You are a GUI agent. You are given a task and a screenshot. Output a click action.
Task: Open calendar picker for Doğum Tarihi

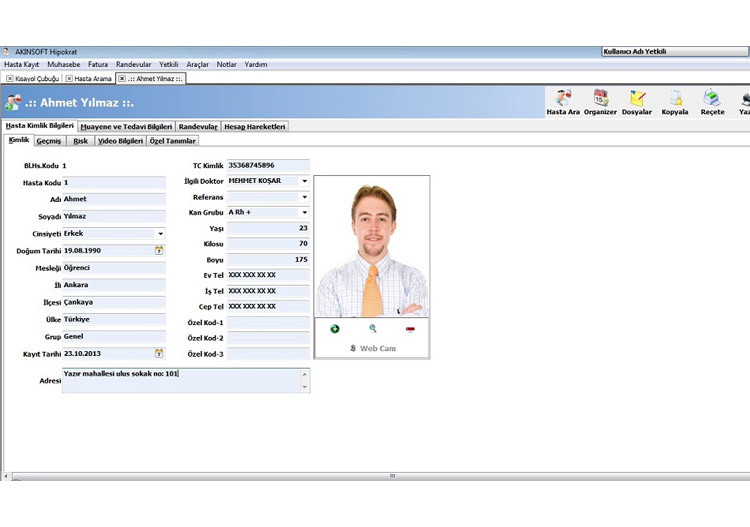159,250
